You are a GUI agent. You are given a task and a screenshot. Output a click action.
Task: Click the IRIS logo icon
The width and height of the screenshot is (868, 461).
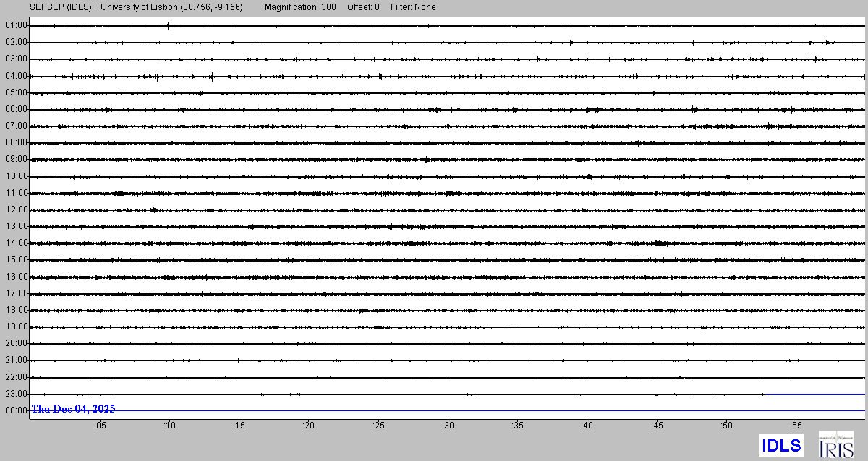(x=835, y=444)
